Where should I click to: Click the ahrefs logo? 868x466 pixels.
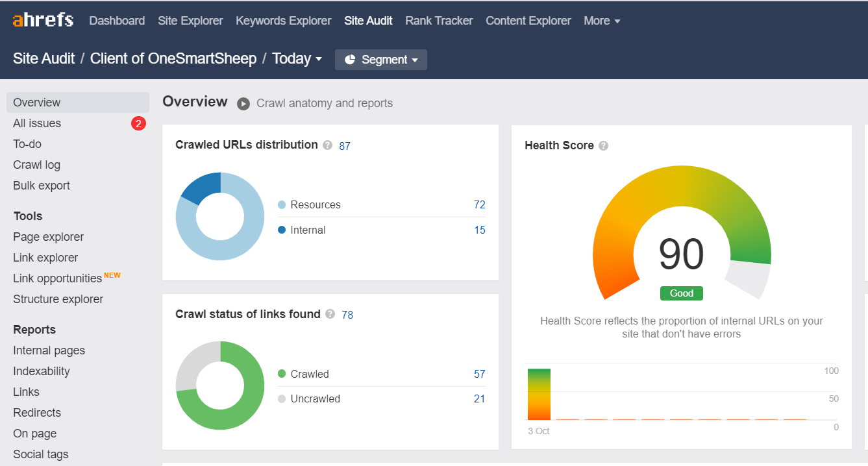pyautogui.click(x=43, y=20)
